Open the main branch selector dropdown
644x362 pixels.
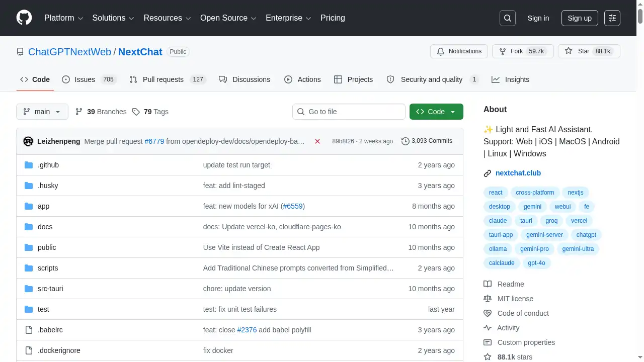tap(42, 112)
